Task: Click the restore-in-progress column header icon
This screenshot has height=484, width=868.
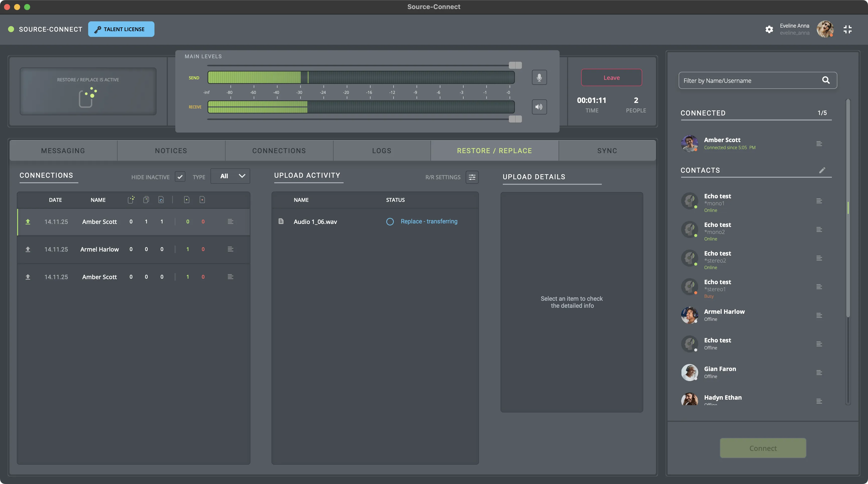Action: click(x=131, y=200)
